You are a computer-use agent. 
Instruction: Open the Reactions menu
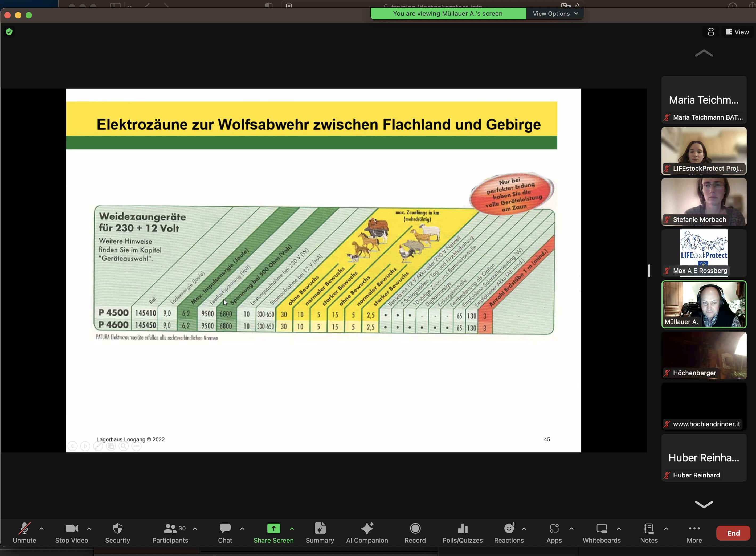coord(509,533)
